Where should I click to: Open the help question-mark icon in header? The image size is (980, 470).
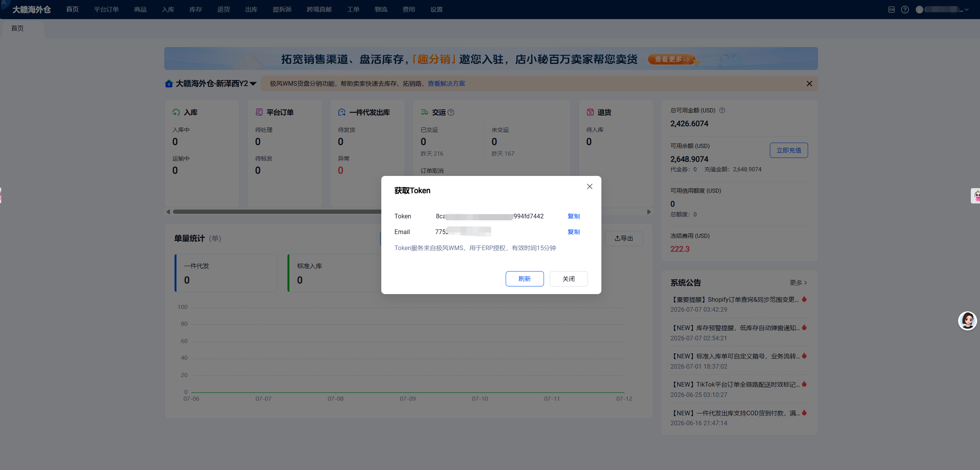(x=905, y=10)
